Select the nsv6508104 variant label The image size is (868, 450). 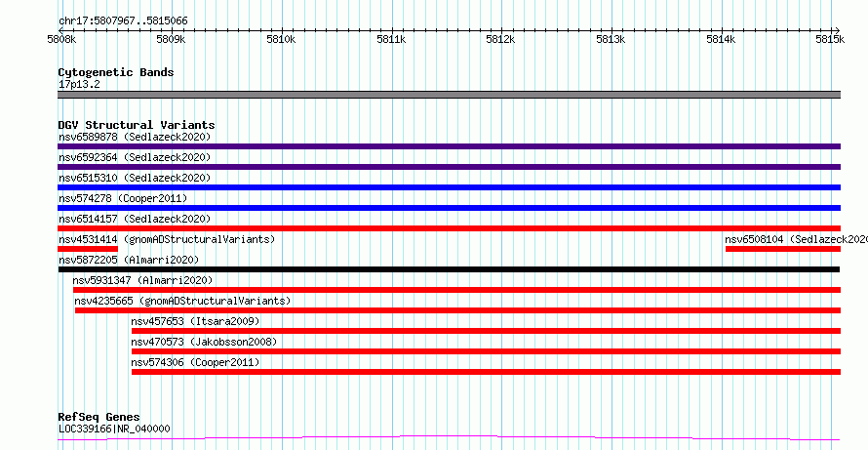(x=796, y=239)
